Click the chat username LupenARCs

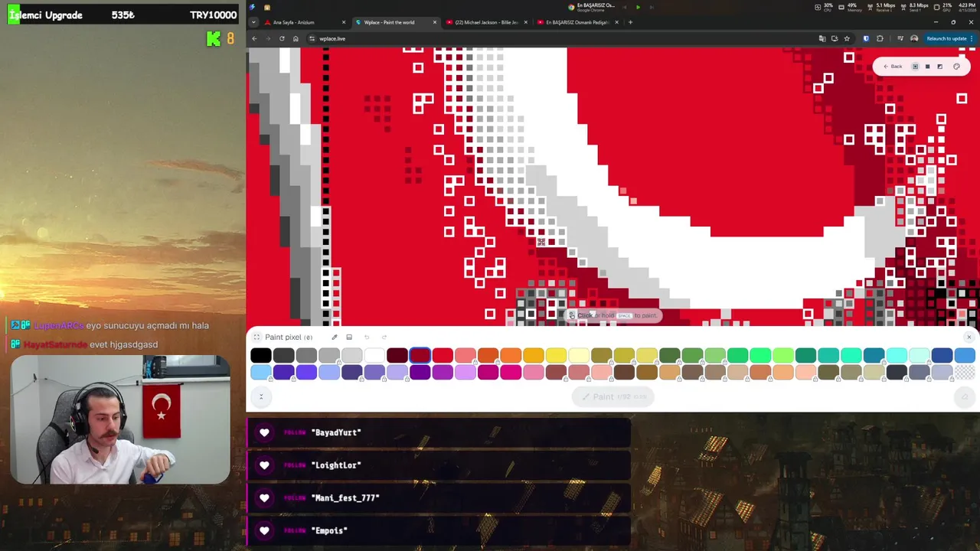click(x=58, y=325)
